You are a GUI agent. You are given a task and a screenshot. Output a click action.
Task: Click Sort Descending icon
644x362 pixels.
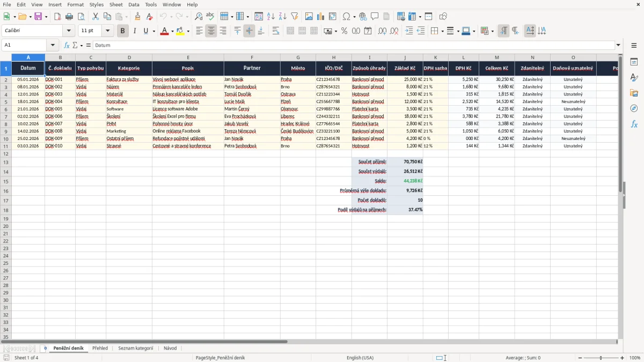coord(283,17)
